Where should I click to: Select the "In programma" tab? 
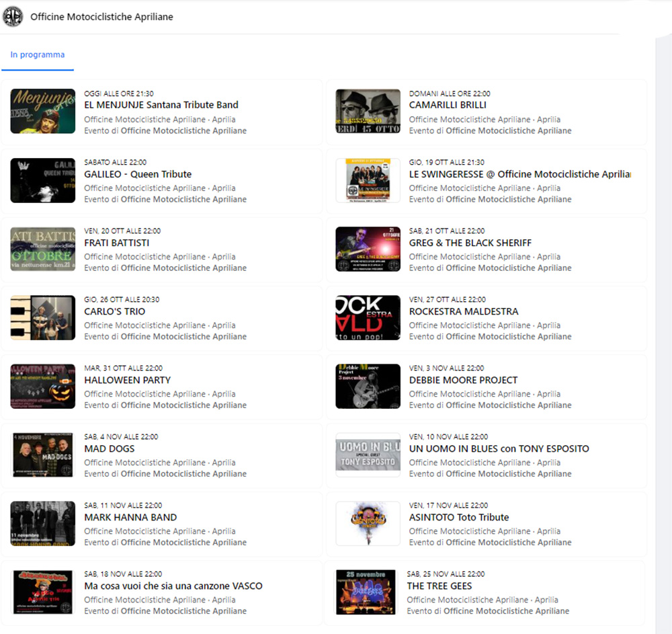pyautogui.click(x=38, y=55)
